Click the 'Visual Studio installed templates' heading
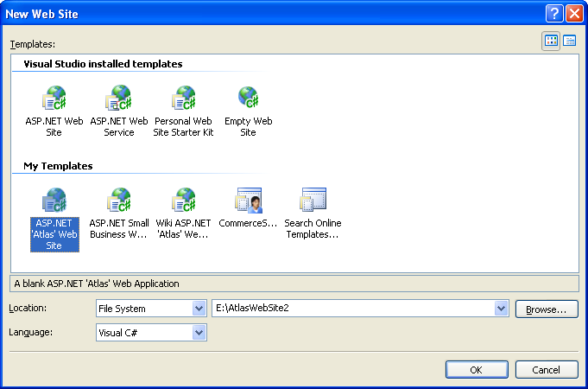Screen dimensions: 588x389 point(103,64)
